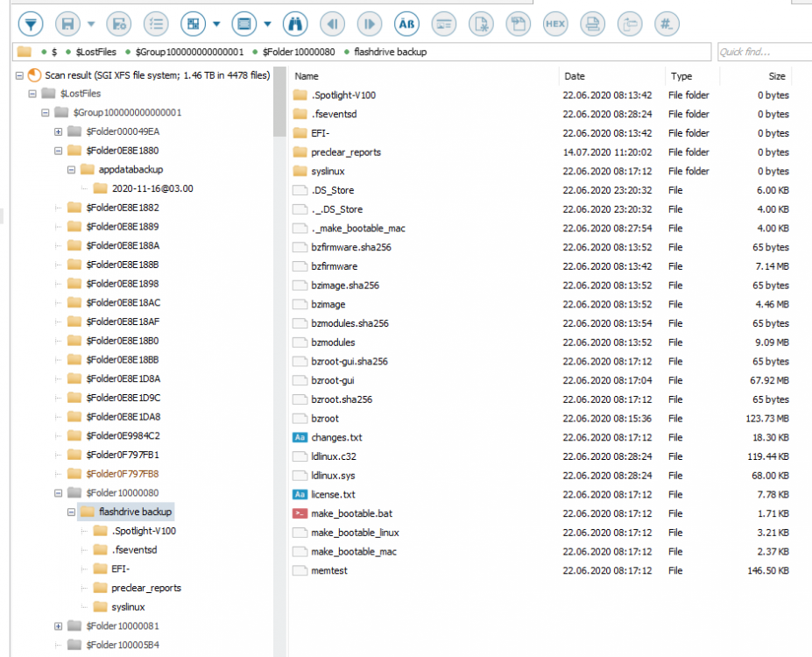812x657 pixels.
Task: Click the list view layout icon
Action: coord(244,24)
